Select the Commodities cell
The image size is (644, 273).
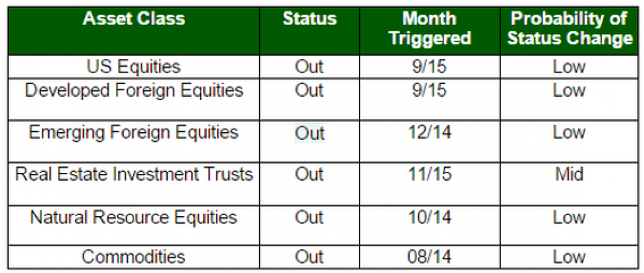134,257
